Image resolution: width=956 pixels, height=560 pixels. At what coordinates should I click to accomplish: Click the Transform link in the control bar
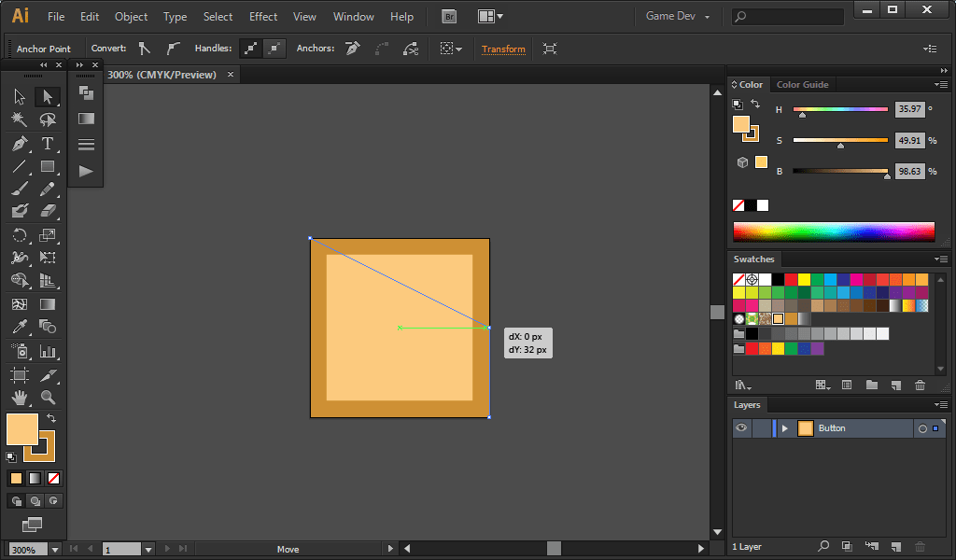[x=503, y=49]
